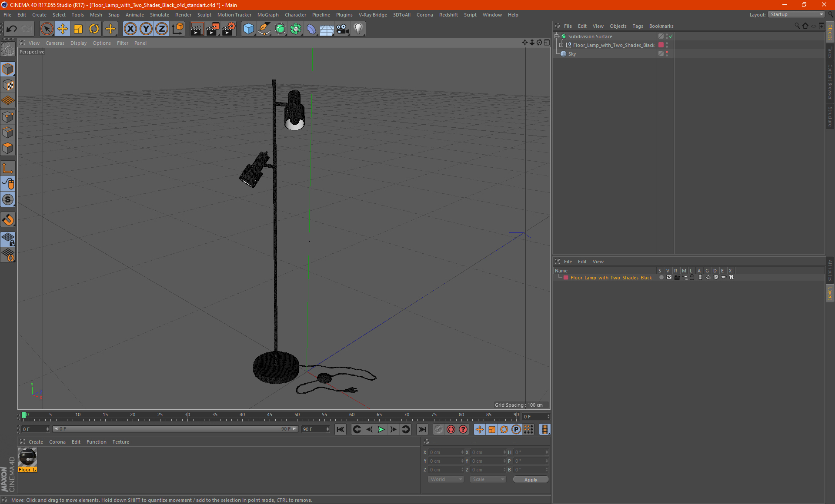Image resolution: width=835 pixels, height=504 pixels.
Task: Add a camera object from toolbar
Action: pos(343,29)
